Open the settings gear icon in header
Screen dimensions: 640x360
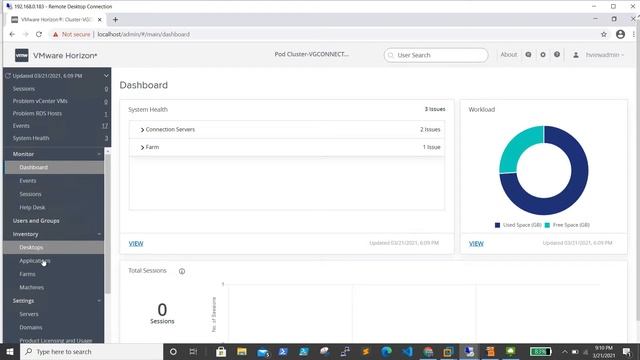[x=543, y=55]
